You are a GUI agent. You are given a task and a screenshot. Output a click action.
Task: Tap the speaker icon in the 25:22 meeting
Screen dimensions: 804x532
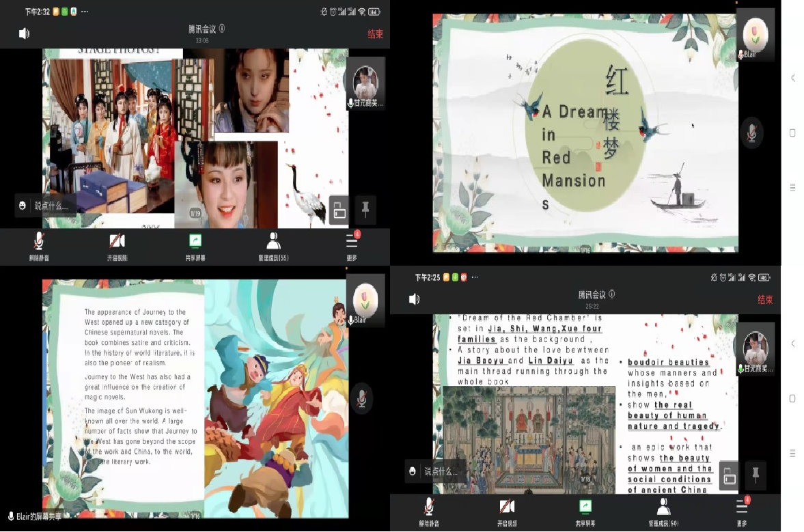click(414, 299)
